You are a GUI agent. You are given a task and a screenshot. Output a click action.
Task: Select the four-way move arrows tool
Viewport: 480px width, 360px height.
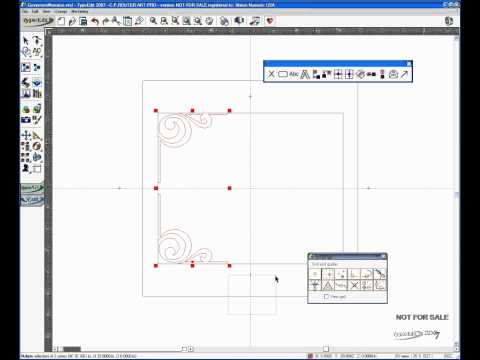26,135
